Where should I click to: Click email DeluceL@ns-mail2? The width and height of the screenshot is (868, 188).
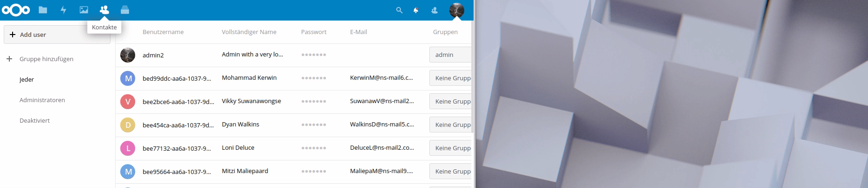pos(382,147)
